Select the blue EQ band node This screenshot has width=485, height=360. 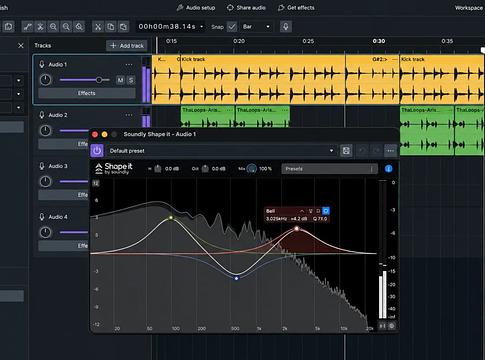[x=236, y=278]
